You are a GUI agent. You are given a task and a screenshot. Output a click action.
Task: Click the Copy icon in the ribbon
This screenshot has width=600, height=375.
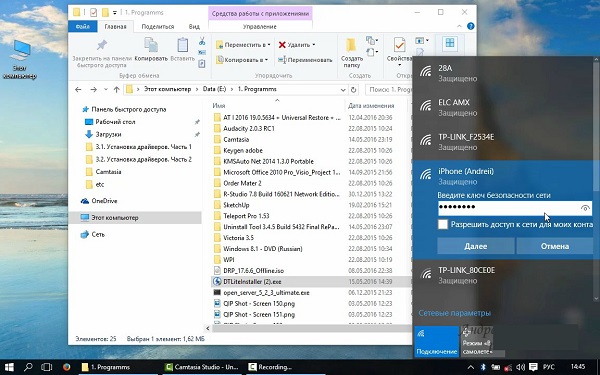click(151, 45)
